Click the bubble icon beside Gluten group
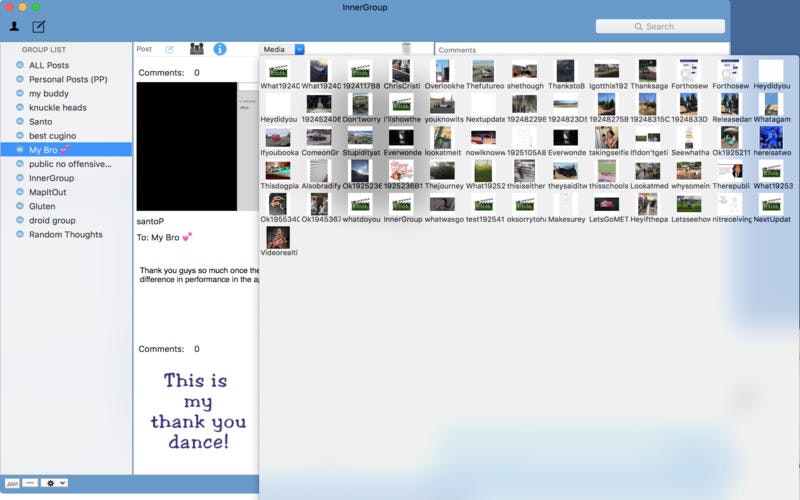 pos(20,206)
